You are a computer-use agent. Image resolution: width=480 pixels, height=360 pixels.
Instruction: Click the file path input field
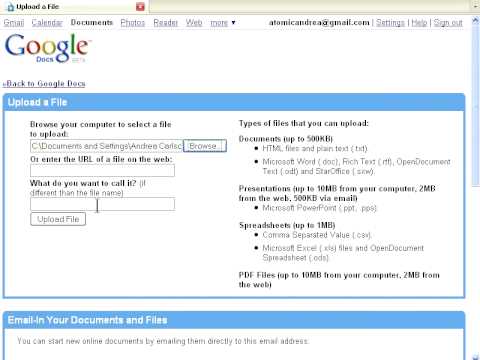[106, 146]
